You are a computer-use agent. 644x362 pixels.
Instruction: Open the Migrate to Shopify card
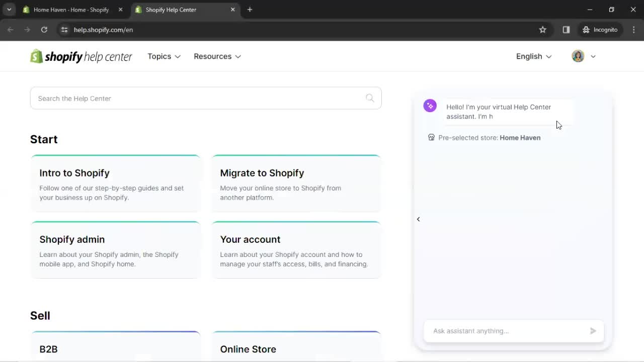296,184
